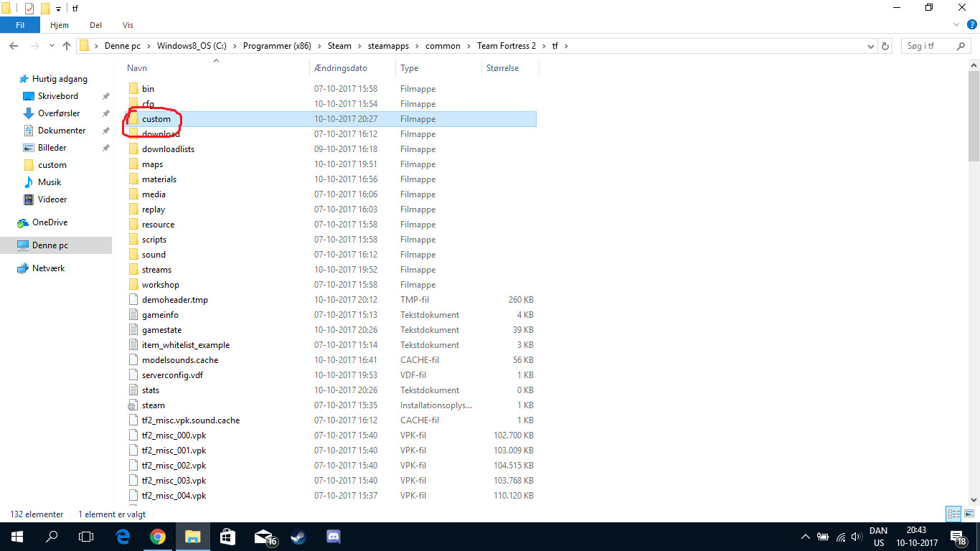Open Skrivebord in the navigation pane
The image size is (980, 551).
(57, 96)
